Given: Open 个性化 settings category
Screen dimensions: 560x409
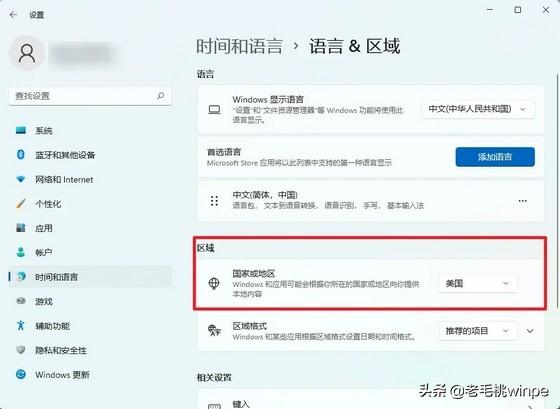Looking at the screenshot, I should click(x=90, y=204).
